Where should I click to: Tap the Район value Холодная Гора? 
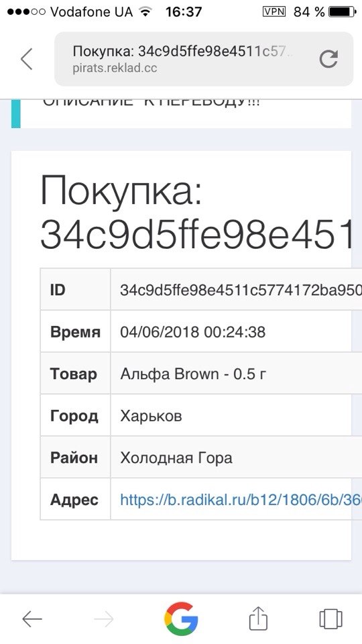[176, 458]
